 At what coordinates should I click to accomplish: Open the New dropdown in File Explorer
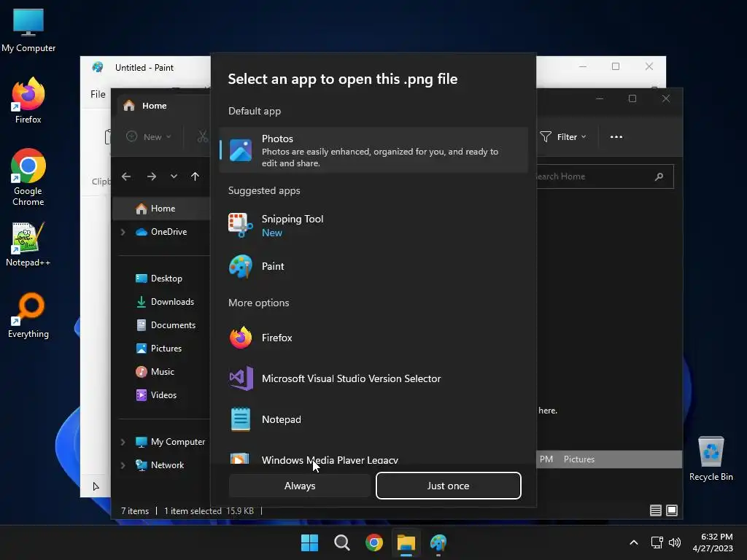coord(149,136)
